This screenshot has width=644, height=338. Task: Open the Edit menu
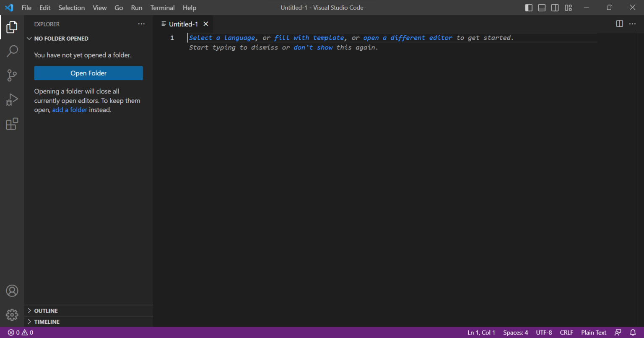click(x=45, y=8)
